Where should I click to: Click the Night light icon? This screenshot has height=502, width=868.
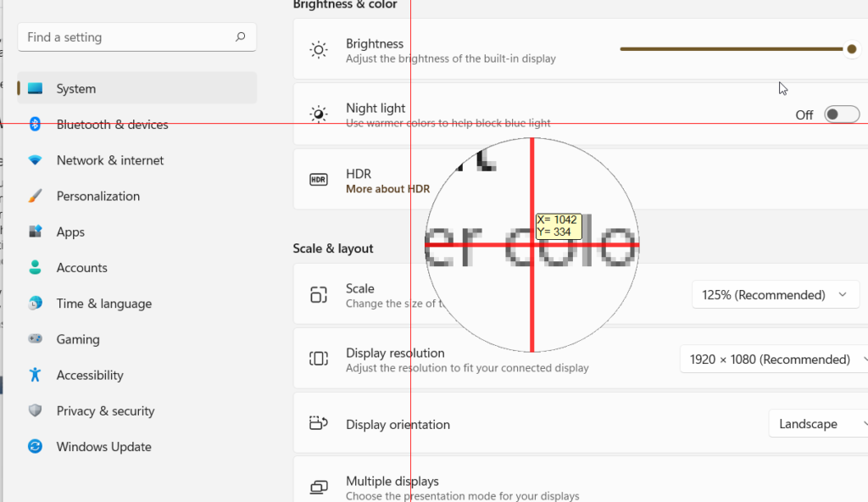pyautogui.click(x=319, y=114)
